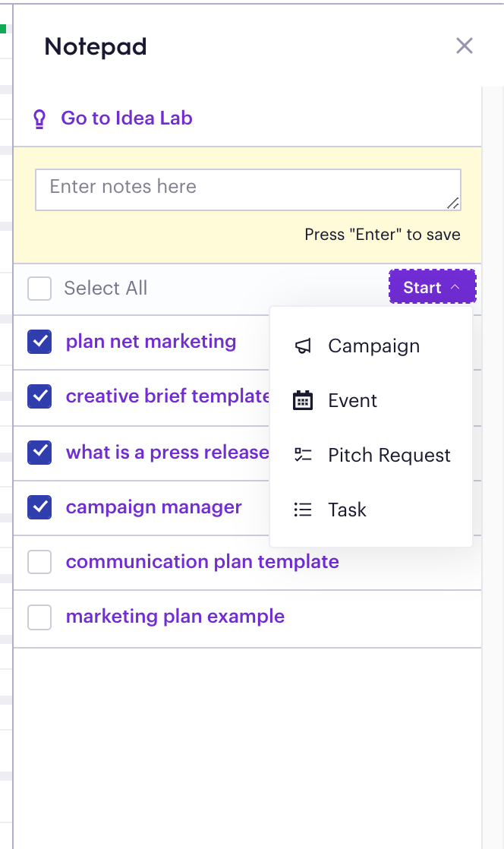Click the notes textarea resize handle
Image resolution: width=504 pixels, height=849 pixels.
(x=453, y=203)
